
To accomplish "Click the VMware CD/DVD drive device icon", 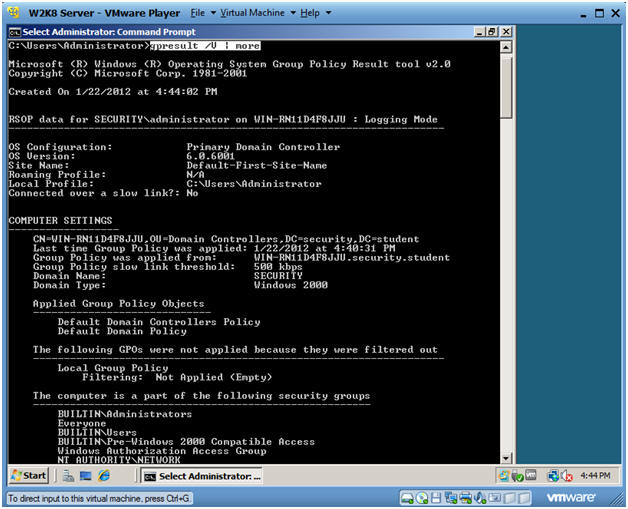I will 422,498.
